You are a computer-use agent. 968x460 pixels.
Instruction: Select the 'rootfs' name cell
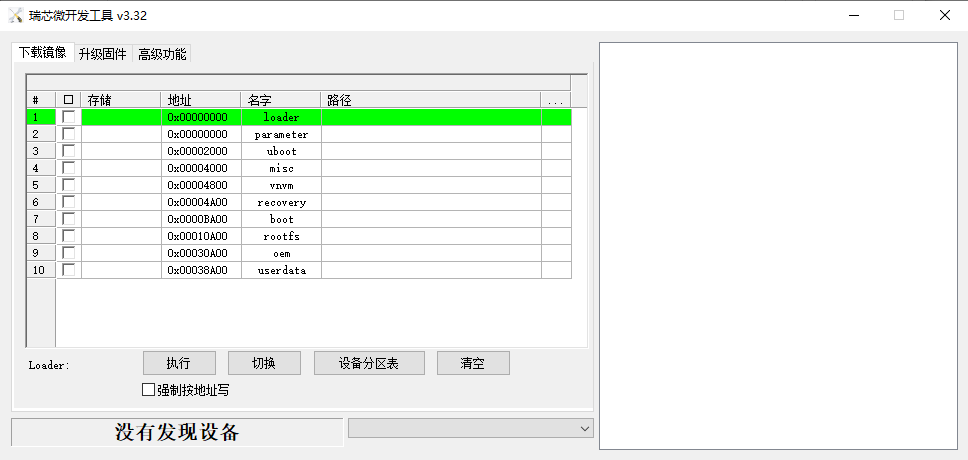282,236
